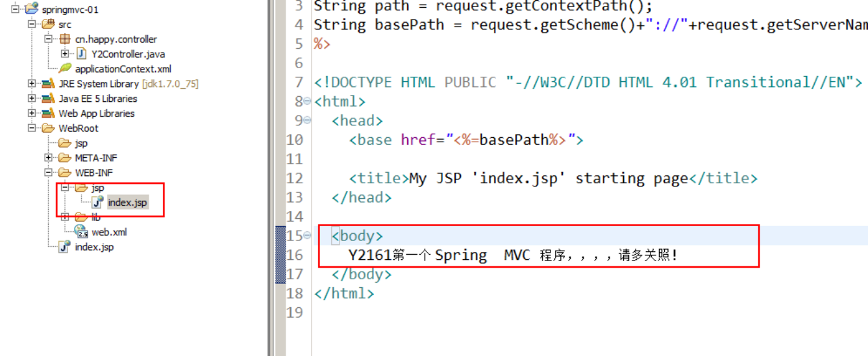Screen dimensions: 868x356
Task: Click the closing '</body>' tag on line 17
Action: [362, 274]
